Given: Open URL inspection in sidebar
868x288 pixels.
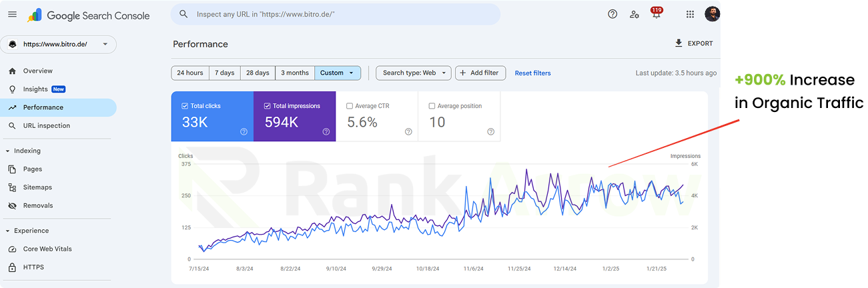Looking at the screenshot, I should point(46,125).
